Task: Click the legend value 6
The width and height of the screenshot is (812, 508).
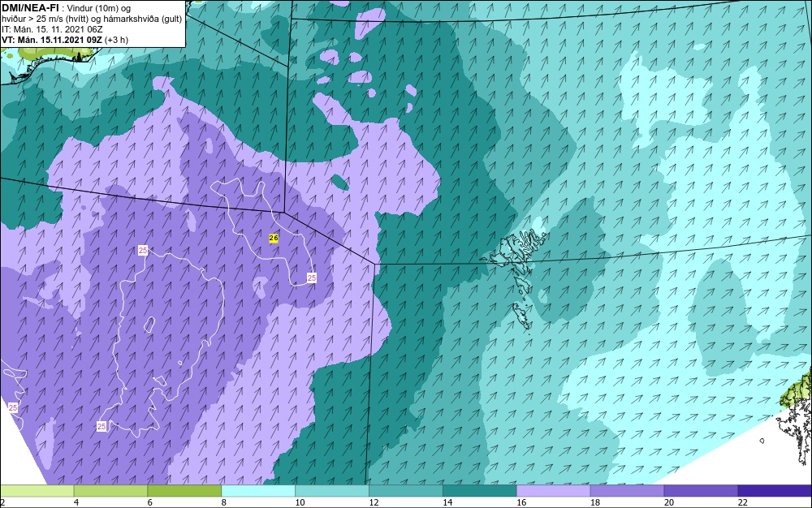Action: pos(150,502)
